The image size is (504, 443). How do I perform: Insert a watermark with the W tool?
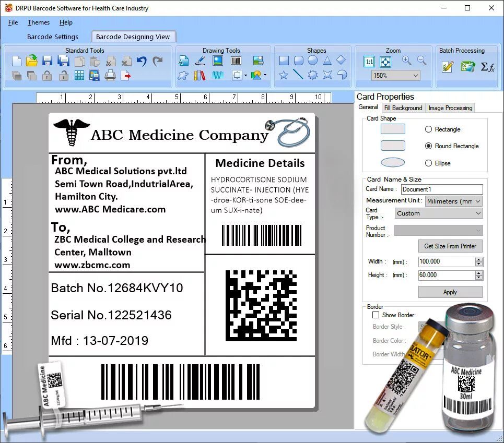click(x=218, y=76)
